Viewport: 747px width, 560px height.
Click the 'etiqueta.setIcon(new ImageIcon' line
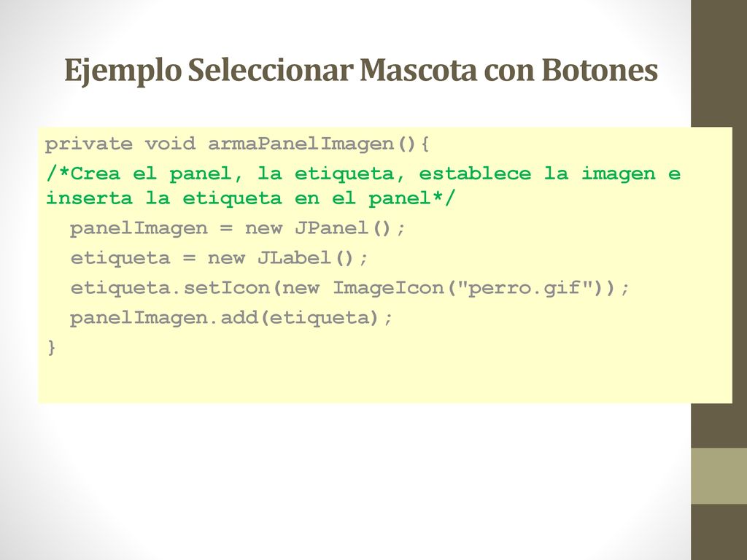click(x=350, y=288)
